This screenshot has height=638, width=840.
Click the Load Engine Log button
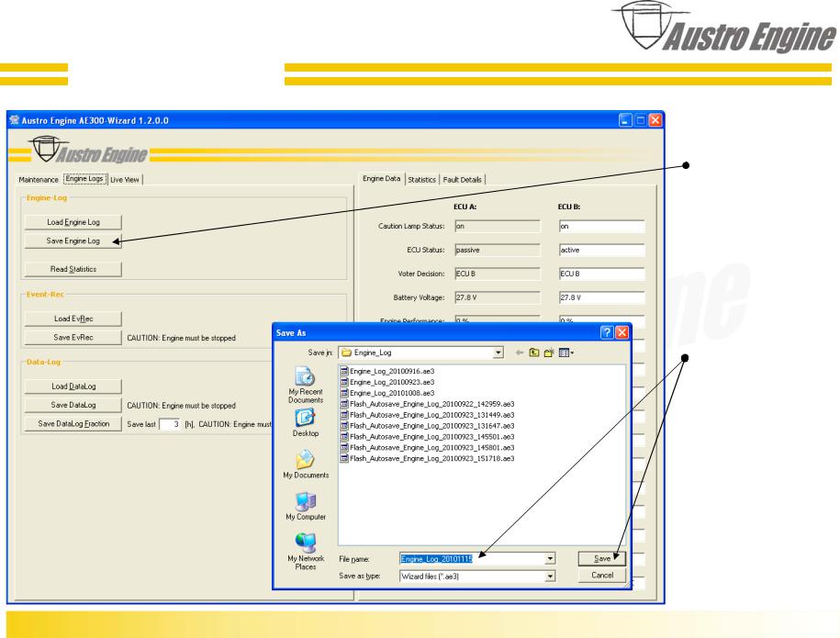pyautogui.click(x=73, y=222)
